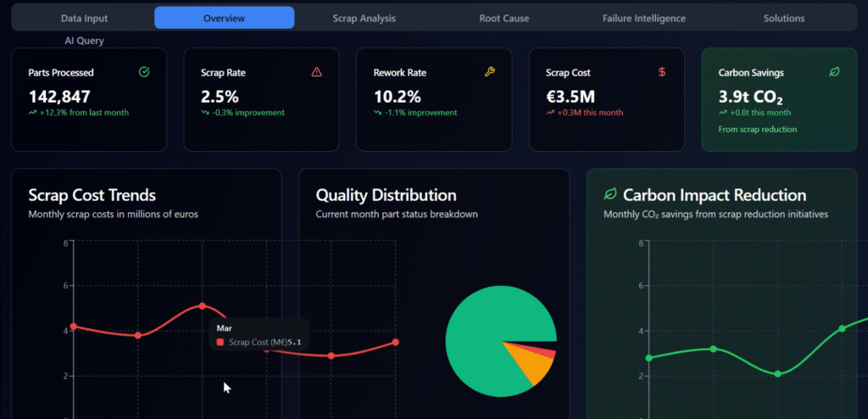Switch to the Scrap Analysis tab

pyautogui.click(x=364, y=18)
